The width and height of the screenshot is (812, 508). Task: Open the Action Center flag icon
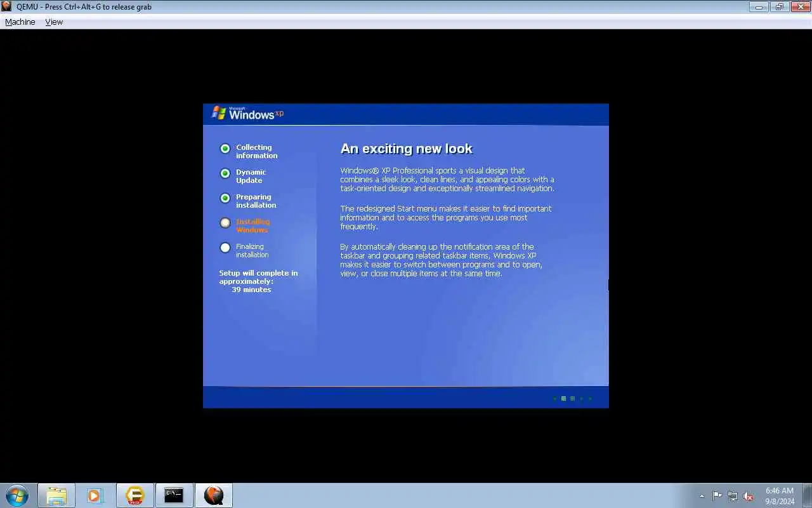[x=717, y=496]
